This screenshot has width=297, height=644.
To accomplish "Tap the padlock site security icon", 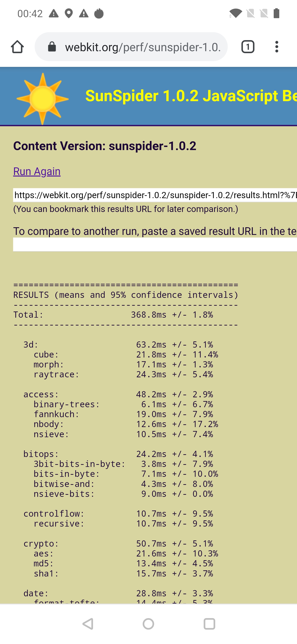I will pos(52,47).
